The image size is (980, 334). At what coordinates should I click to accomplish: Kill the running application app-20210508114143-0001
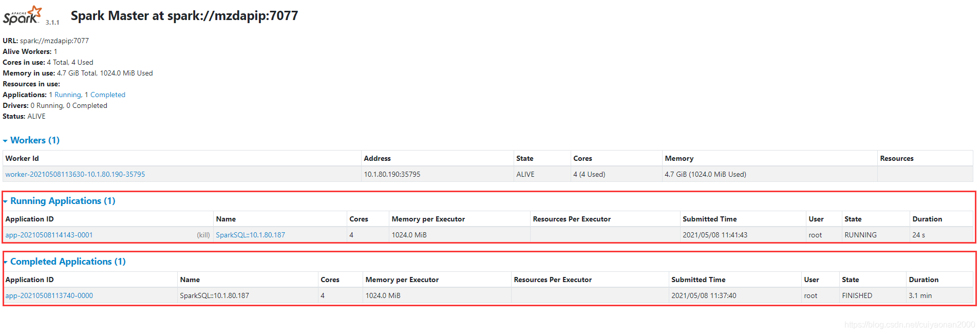tap(203, 235)
